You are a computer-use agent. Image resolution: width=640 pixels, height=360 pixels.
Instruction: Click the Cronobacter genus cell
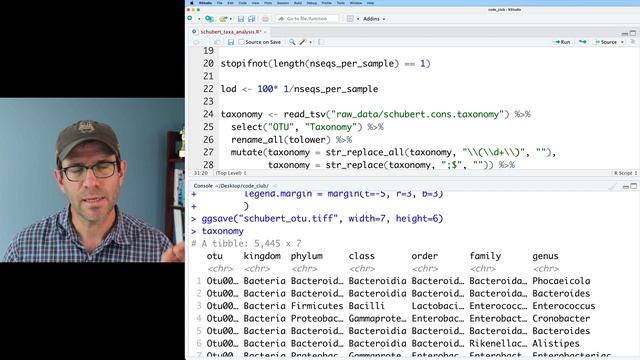pos(561,318)
